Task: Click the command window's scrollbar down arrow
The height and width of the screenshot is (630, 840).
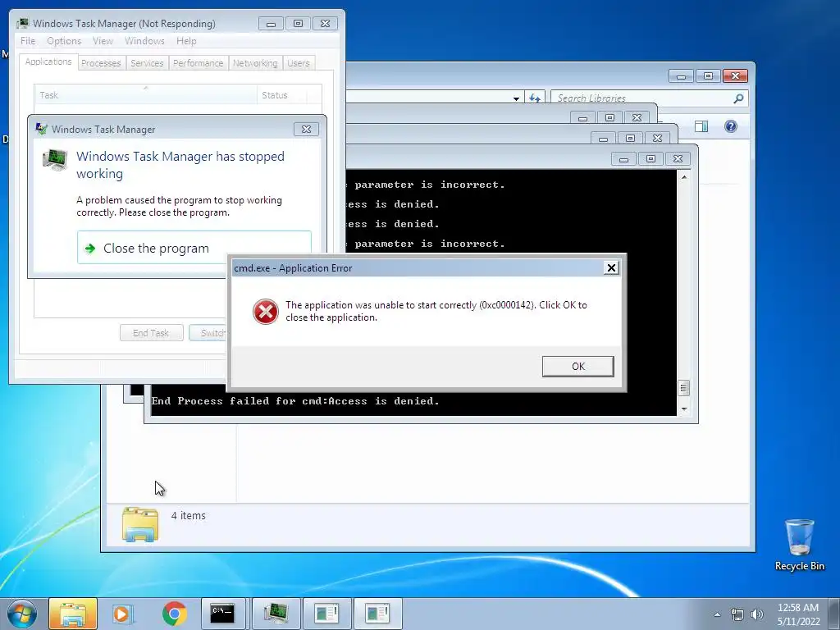Action: [683, 409]
